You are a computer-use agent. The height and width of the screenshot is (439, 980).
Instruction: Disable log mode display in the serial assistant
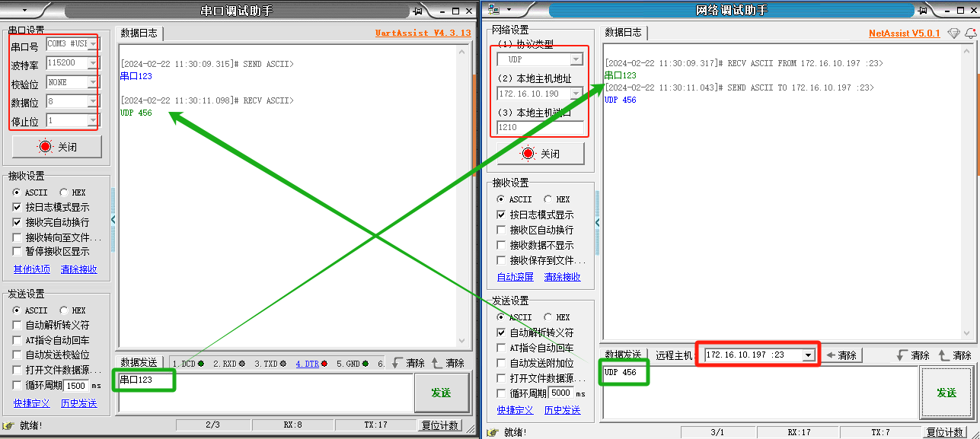pyautogui.click(x=18, y=207)
